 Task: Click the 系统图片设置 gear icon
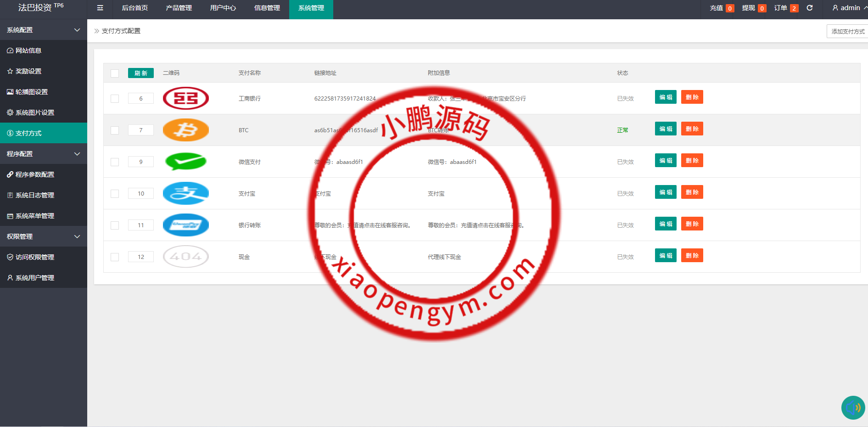pyautogui.click(x=10, y=112)
